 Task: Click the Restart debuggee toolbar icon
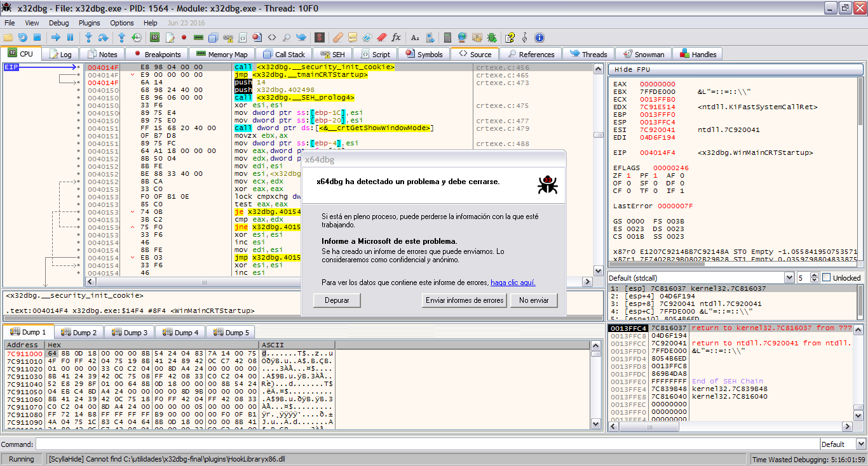click(x=22, y=37)
